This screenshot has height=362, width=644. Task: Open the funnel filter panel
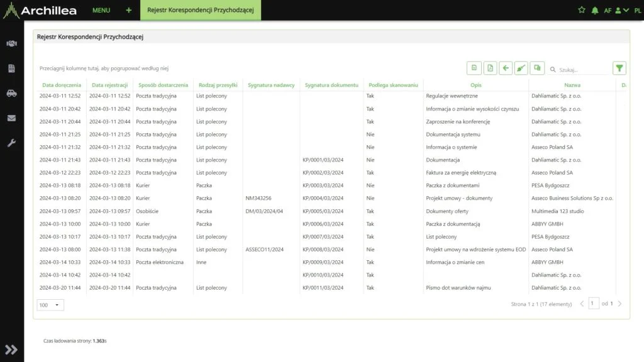point(619,67)
